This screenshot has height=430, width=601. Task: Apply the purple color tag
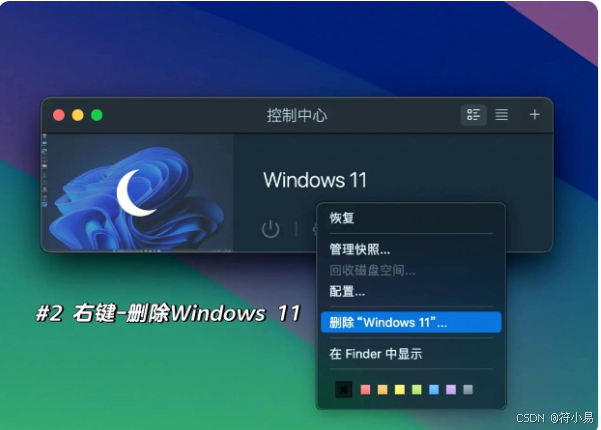click(x=451, y=390)
